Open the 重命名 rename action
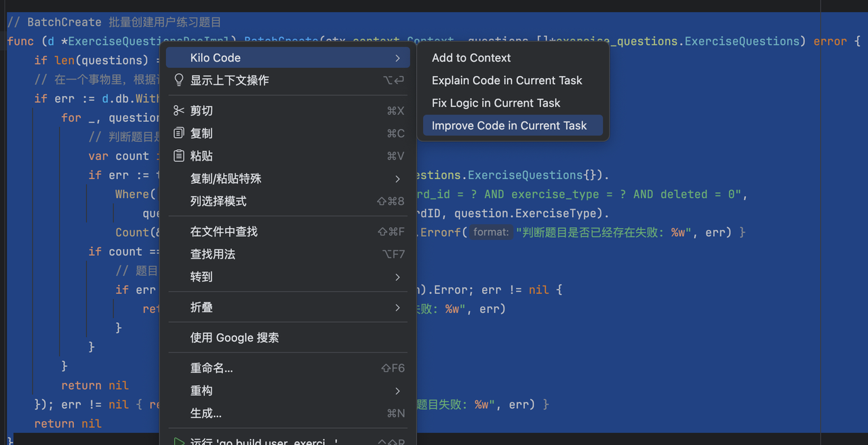This screenshot has height=445, width=868. point(212,367)
